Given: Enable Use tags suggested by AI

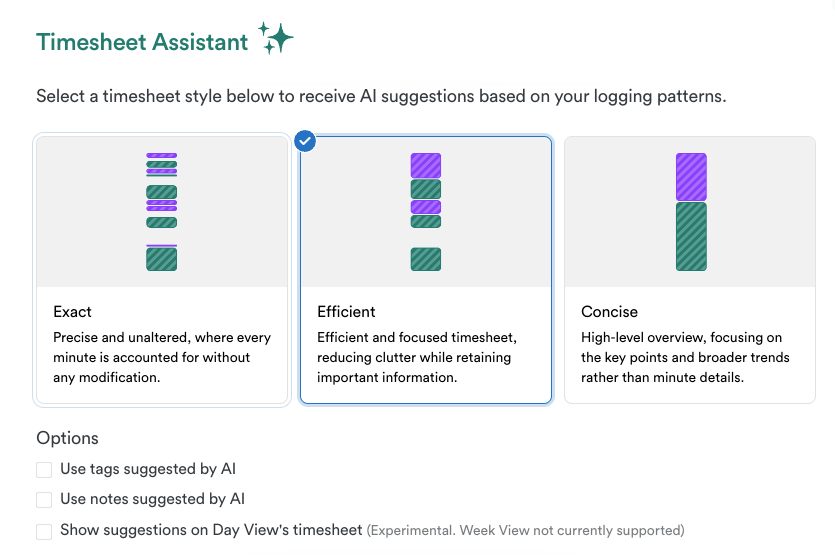Looking at the screenshot, I should [x=44, y=469].
